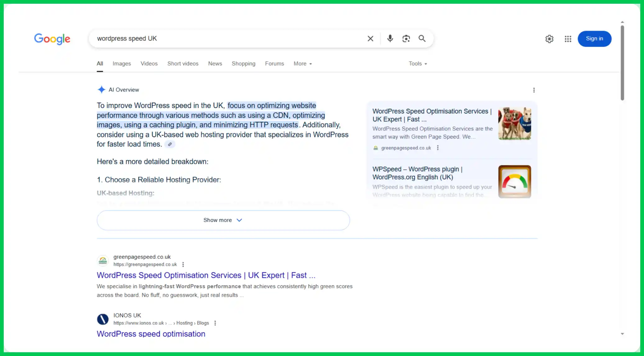Image resolution: width=644 pixels, height=356 pixels.
Task: Open WordPress Speed Optimisation Services result link
Action: tap(206, 275)
